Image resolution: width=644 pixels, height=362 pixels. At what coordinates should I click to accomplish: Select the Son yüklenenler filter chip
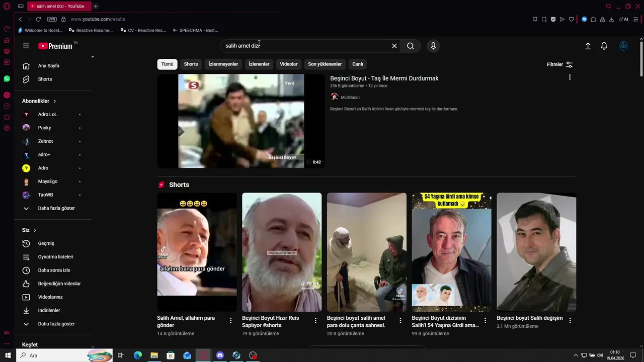tap(325, 64)
